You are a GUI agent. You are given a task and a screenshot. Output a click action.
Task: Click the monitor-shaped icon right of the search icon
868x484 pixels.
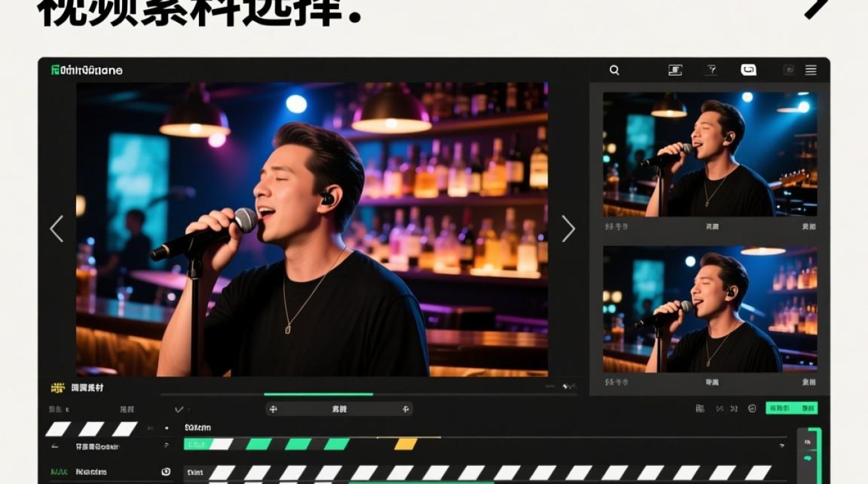pos(675,70)
